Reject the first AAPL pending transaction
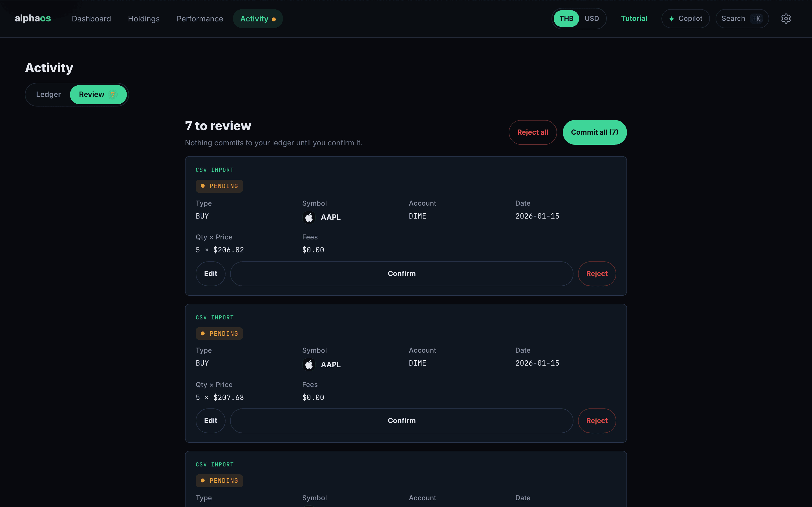 point(597,273)
